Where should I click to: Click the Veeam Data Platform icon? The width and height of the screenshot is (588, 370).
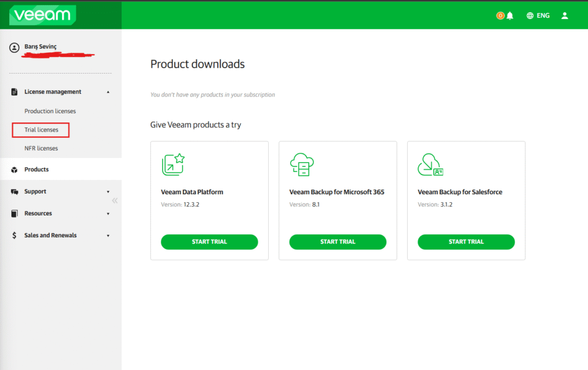coord(173,164)
